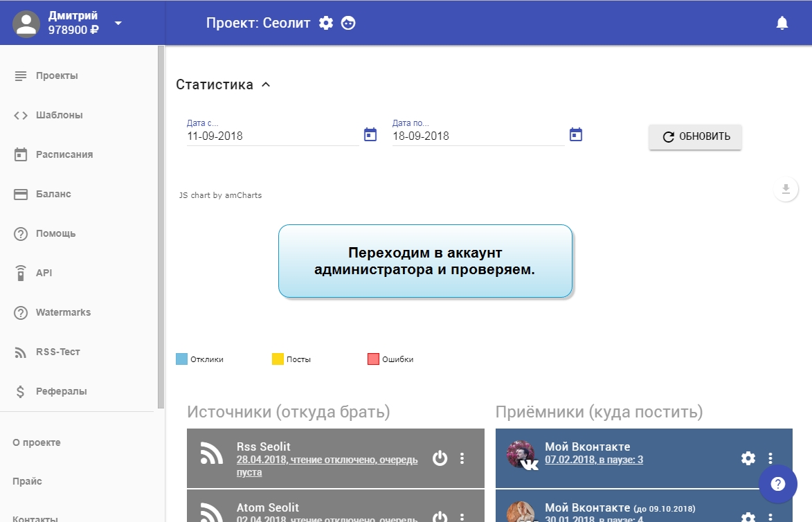The image size is (812, 522).
Task: Open notifications bell
Action: pyautogui.click(x=782, y=23)
